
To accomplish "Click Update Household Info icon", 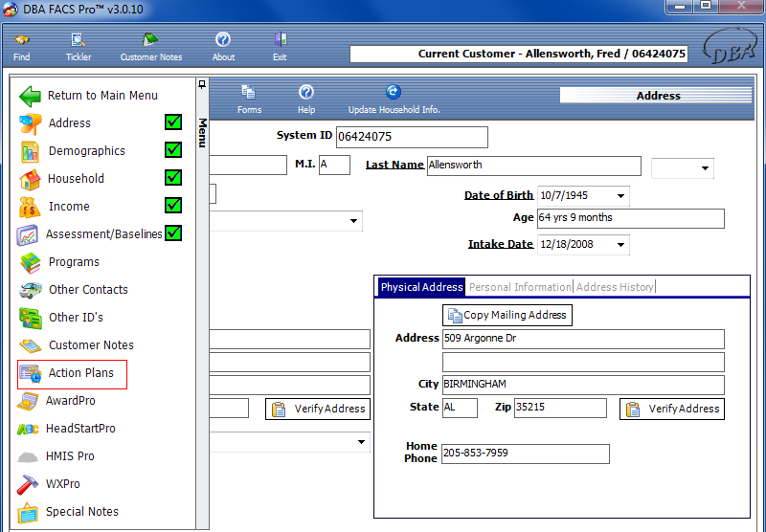I will pos(394,93).
